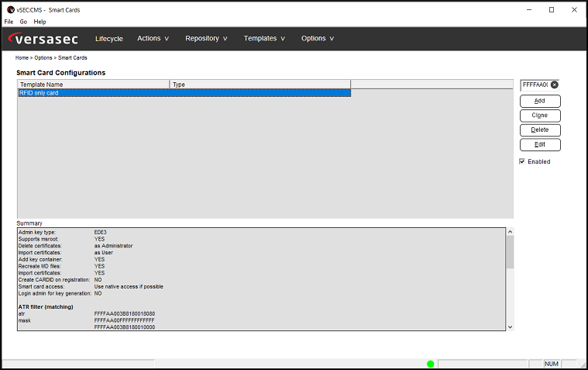The image size is (588, 370).
Task: Expand the Repository dropdown menu
Action: (x=206, y=38)
